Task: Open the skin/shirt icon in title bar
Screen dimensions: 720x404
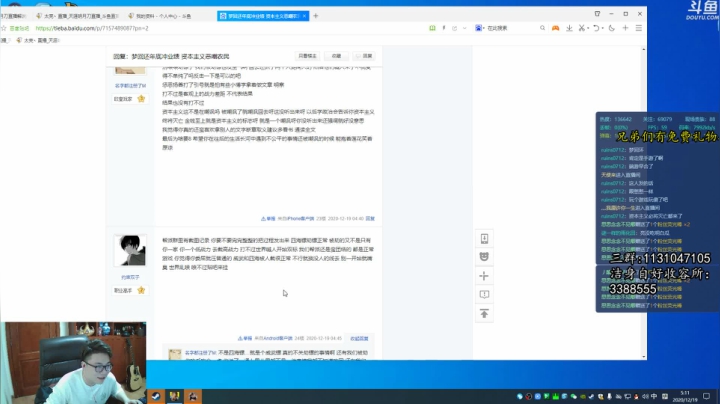Action: point(597,14)
